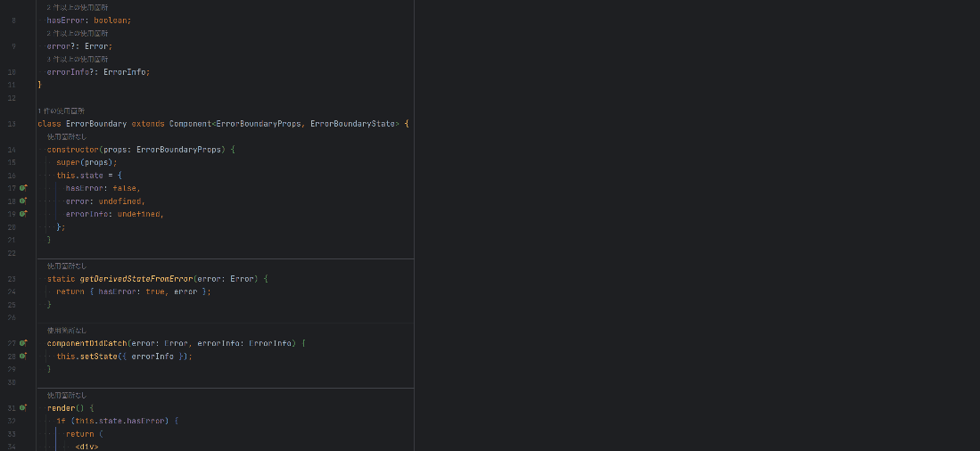Click the overriding method icon beside componentDidCatch

pos(24,343)
